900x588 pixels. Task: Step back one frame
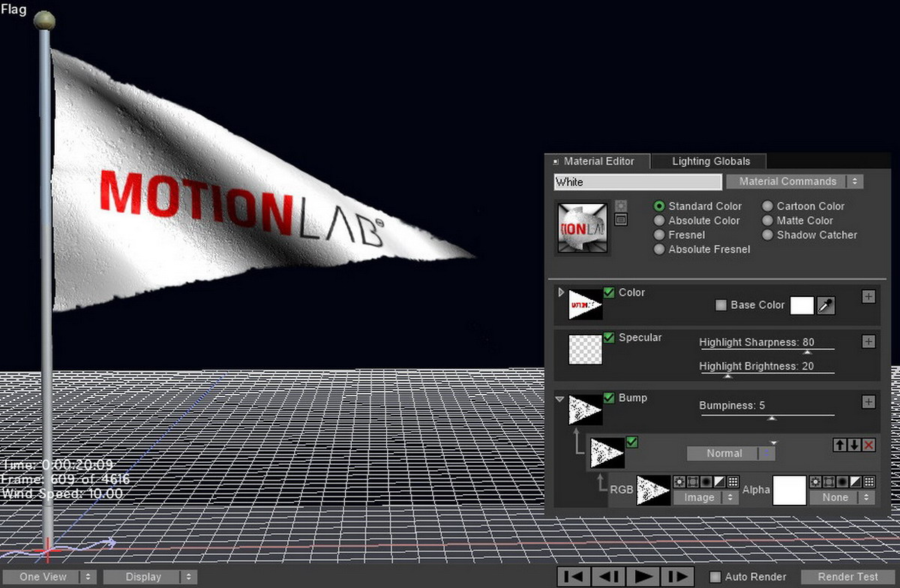(x=608, y=577)
